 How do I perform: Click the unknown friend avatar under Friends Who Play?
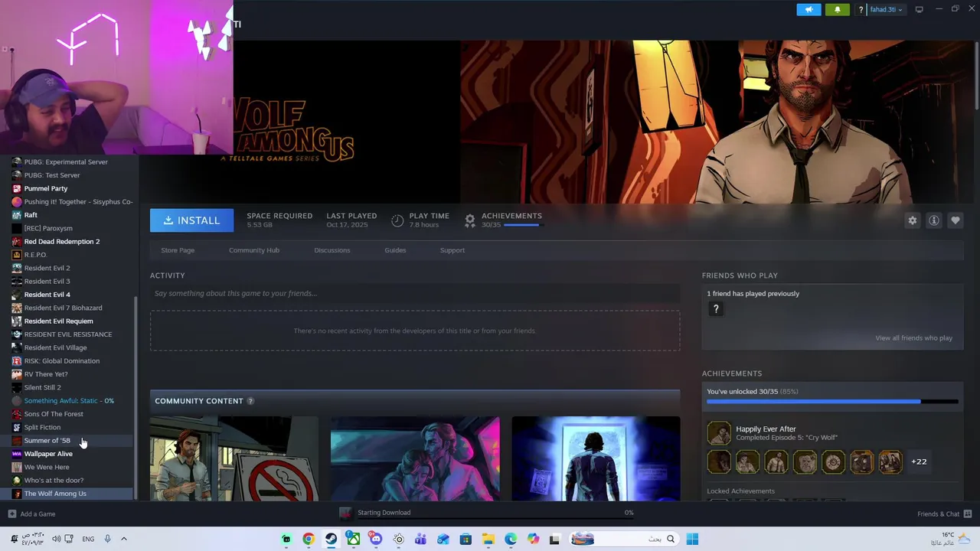tap(716, 309)
